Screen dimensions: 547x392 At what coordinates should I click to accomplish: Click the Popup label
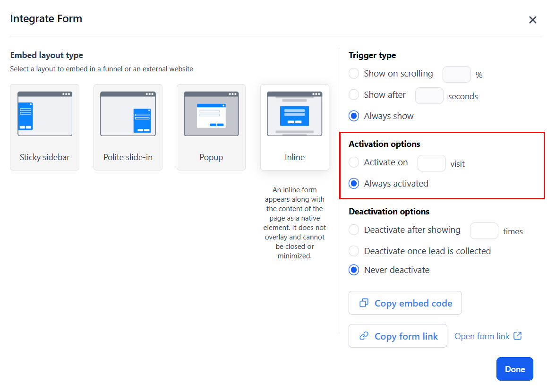click(x=211, y=157)
